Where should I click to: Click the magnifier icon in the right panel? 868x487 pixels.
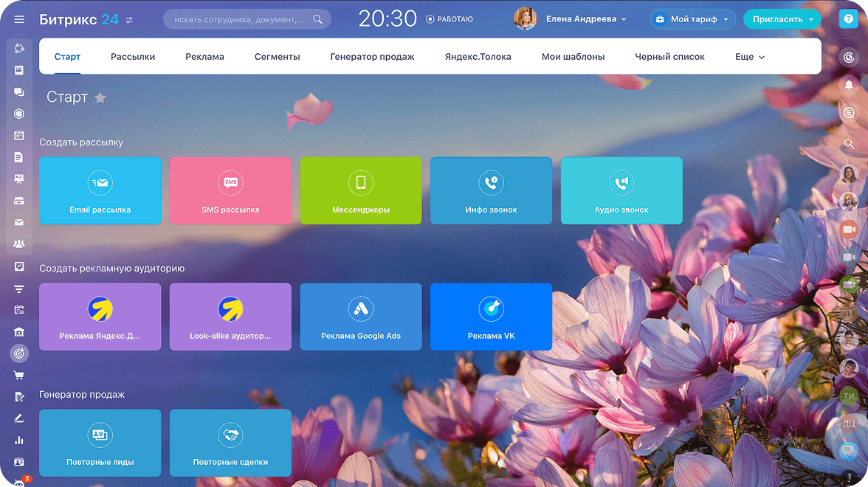coord(849,143)
